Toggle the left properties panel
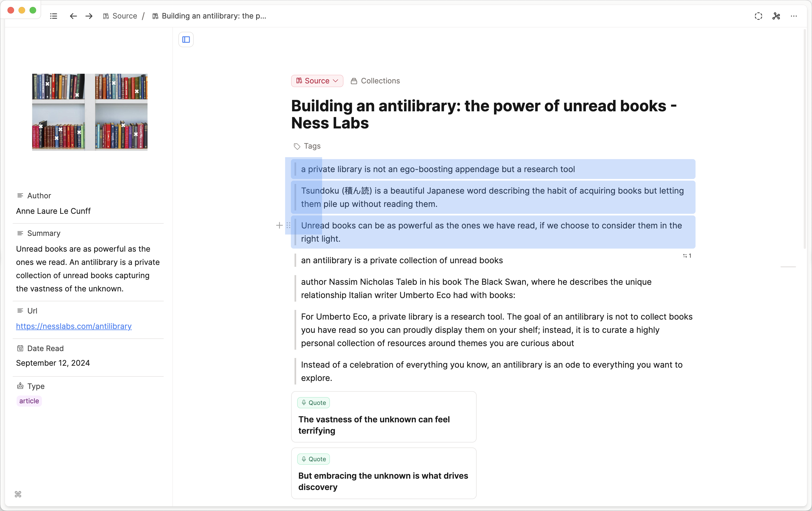The width and height of the screenshot is (812, 511). click(186, 39)
